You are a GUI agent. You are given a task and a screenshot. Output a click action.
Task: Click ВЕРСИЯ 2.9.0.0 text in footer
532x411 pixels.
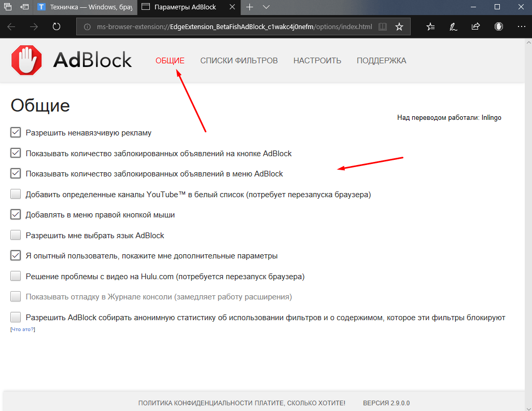[386, 403]
